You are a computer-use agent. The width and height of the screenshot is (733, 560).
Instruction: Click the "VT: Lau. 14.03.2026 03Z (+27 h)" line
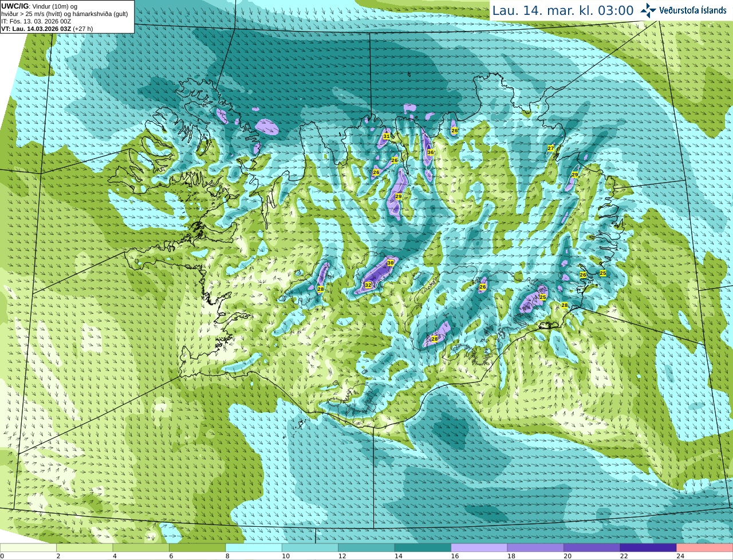[x=47, y=29]
